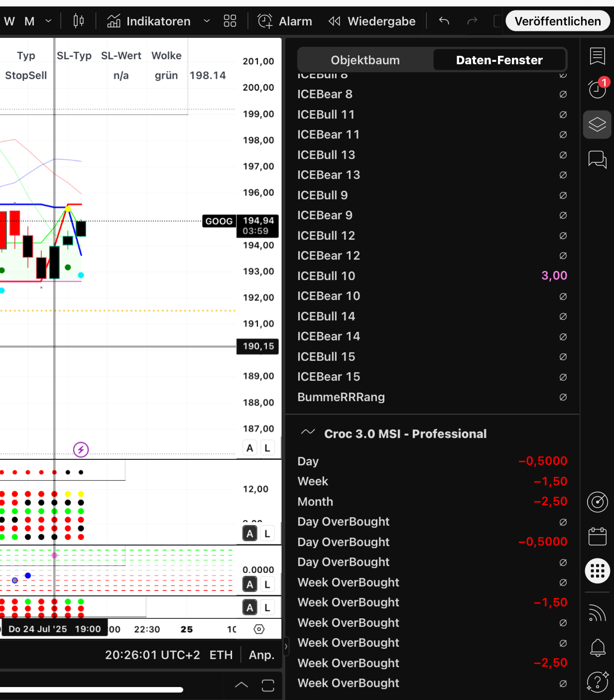Open the Indikatoren dialog
Viewport: 614px width, 700px height.
click(x=149, y=21)
